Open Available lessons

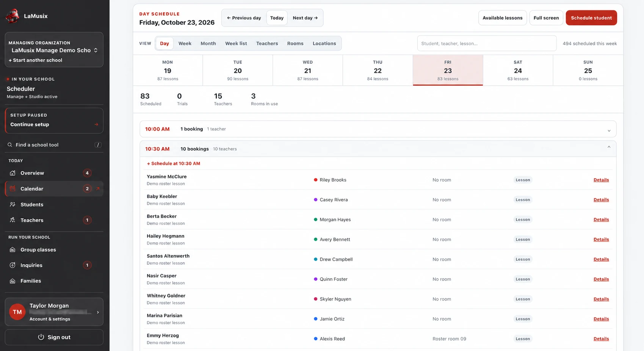(502, 18)
